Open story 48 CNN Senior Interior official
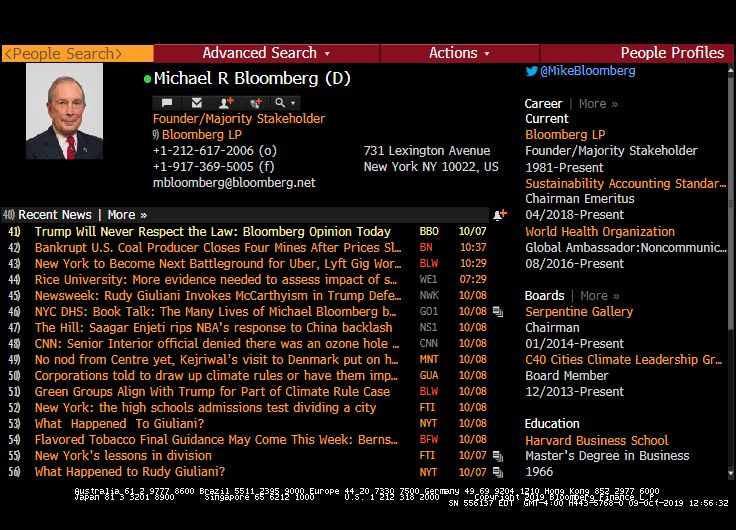This screenshot has width=736, height=530. pos(217,344)
